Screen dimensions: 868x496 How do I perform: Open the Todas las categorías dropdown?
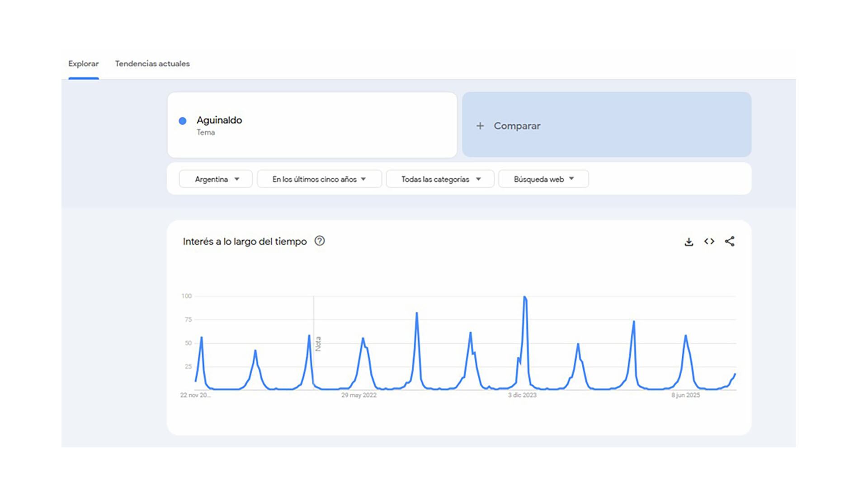pyautogui.click(x=440, y=179)
